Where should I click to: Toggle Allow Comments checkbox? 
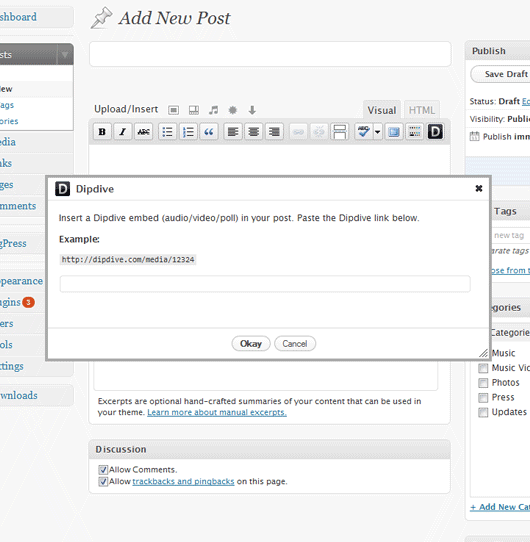103,469
